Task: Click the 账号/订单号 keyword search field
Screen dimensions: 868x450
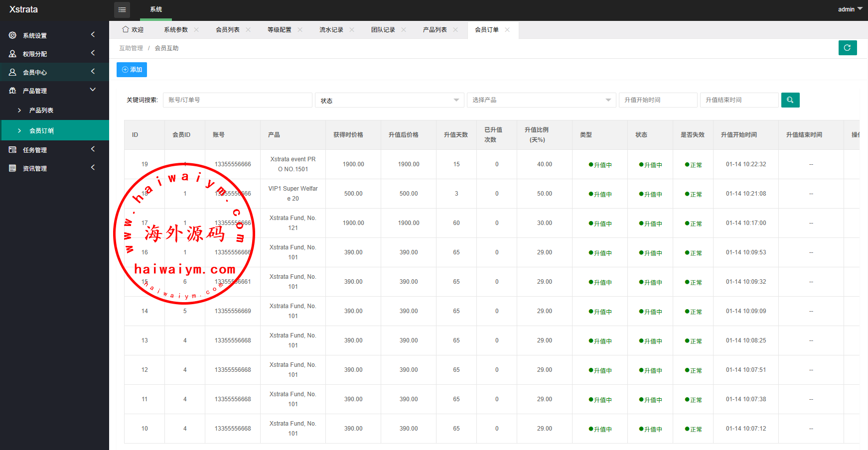Action: (237, 100)
